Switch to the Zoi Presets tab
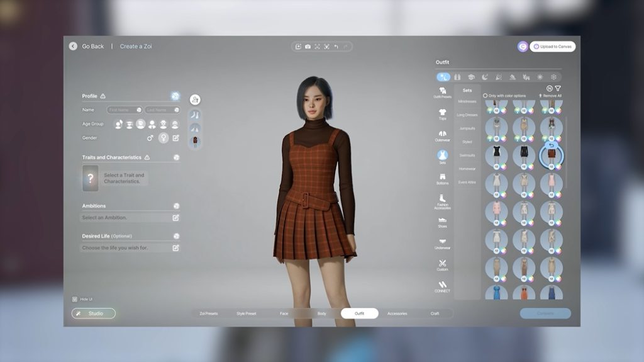 coord(209,314)
